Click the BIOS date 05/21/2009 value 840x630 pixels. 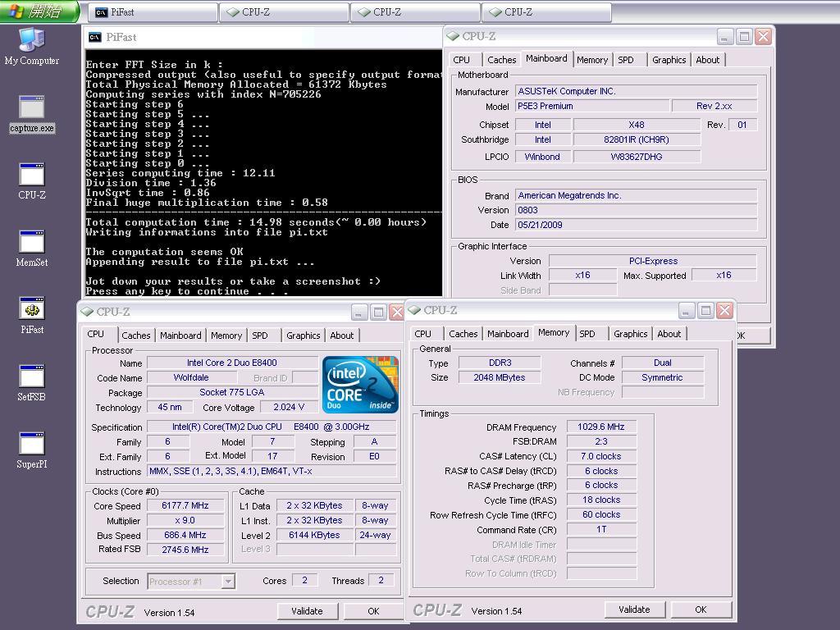(637, 225)
